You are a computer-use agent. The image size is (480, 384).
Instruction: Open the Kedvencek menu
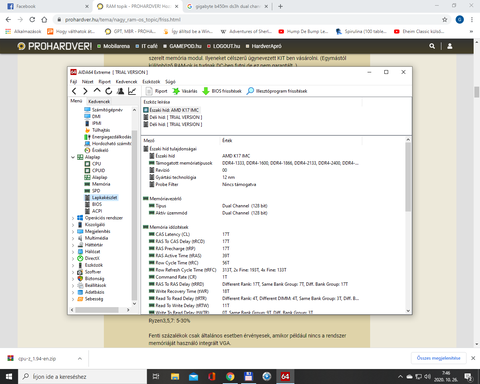coord(126,82)
